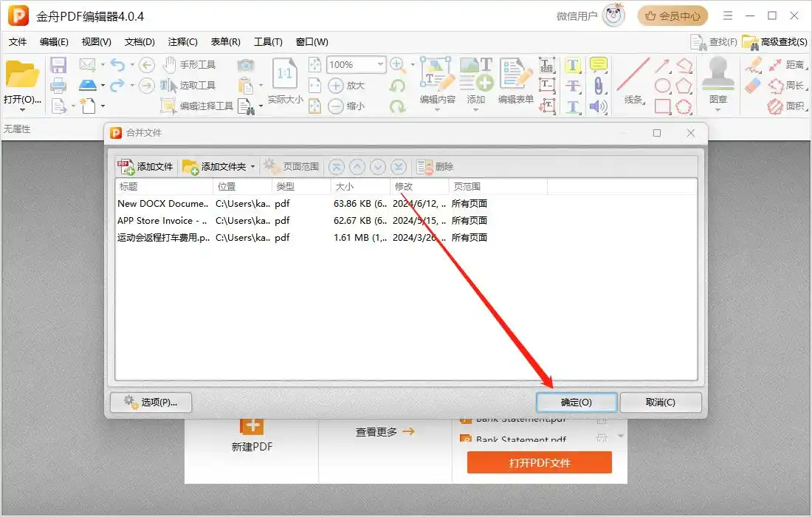The image size is (812, 517).
Task: Click the Size (大小) column header
Action: click(360, 187)
